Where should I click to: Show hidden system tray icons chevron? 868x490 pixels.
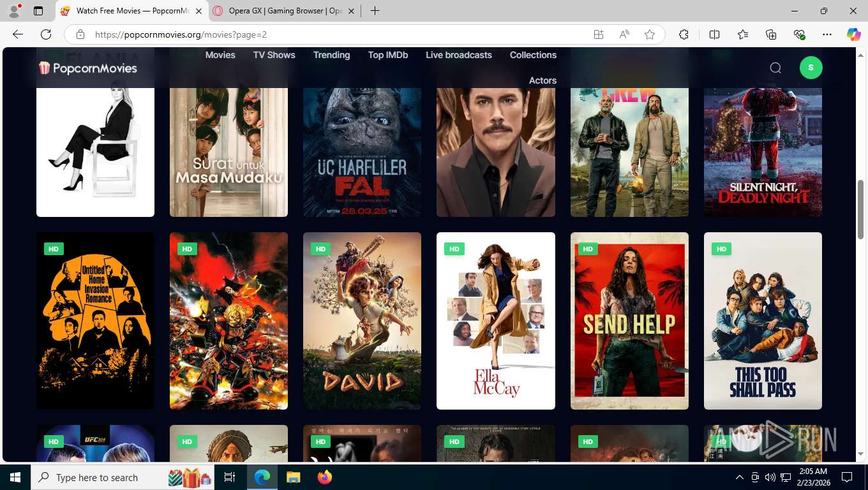740,477
